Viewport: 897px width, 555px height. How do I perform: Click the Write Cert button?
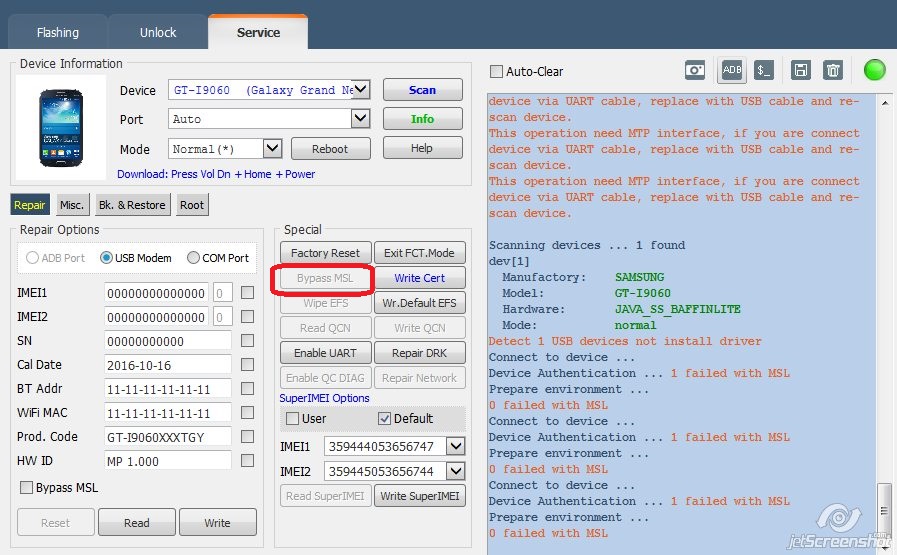(x=419, y=278)
